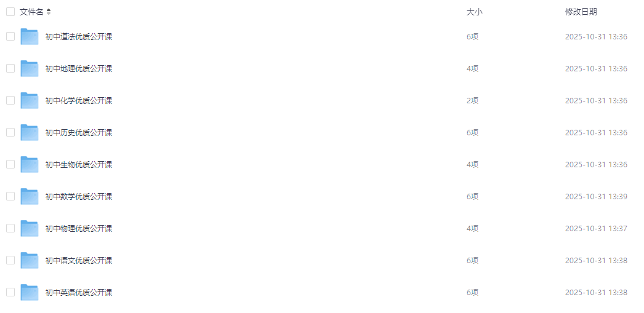Click the 初中物理优质公开课 folder name
Image resolution: width=644 pixels, height=313 pixels.
(x=79, y=229)
